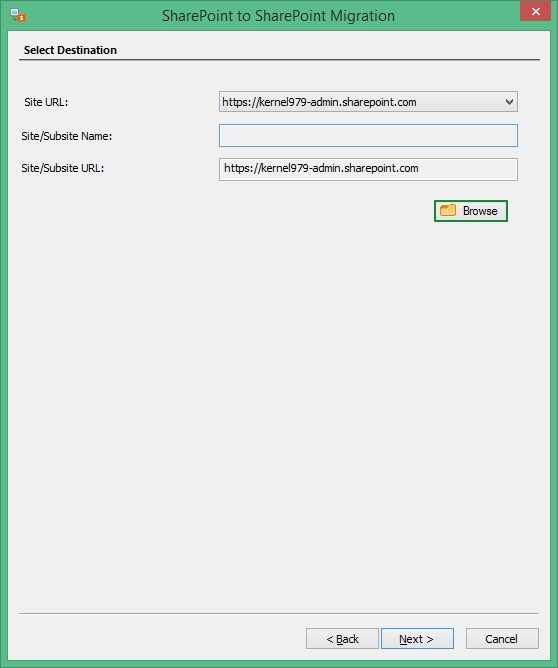The height and width of the screenshot is (668, 558).
Task: Expand the Site URL dropdown arrow
Action: (x=509, y=102)
